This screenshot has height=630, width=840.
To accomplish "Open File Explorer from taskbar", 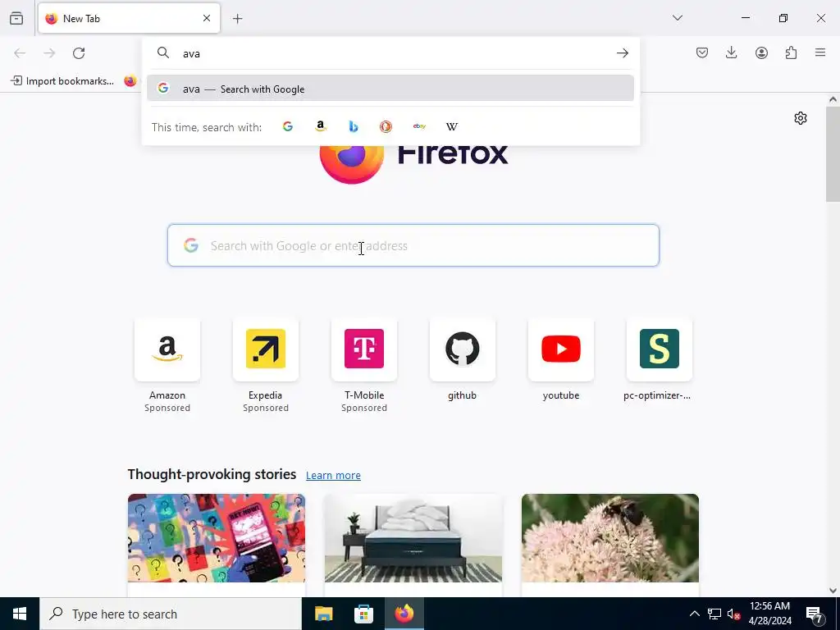I will tap(323, 614).
